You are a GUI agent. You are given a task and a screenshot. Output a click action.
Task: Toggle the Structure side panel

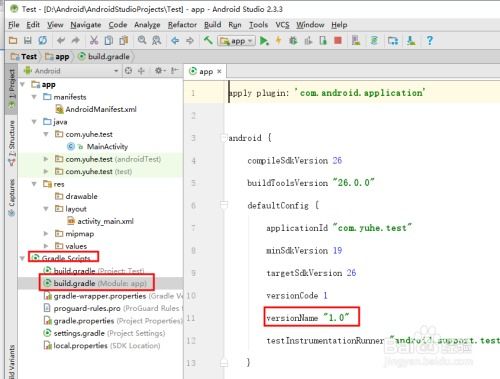click(x=12, y=142)
